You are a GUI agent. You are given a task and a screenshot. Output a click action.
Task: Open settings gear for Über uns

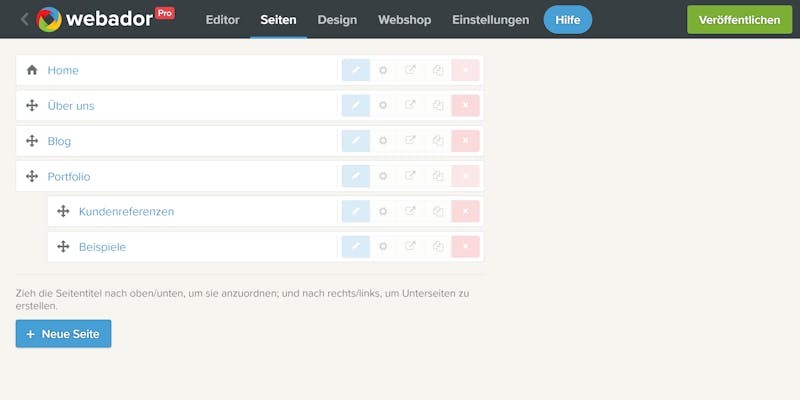383,105
